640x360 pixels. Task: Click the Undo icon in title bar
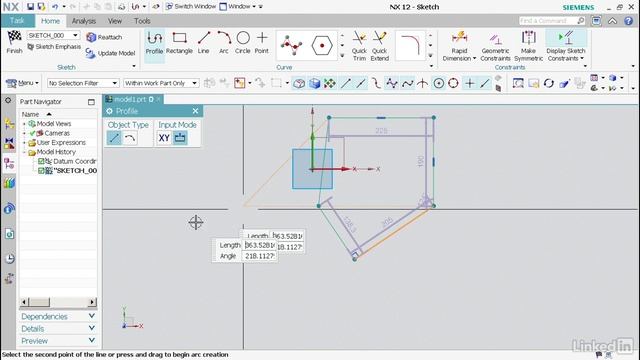[x=54, y=7]
